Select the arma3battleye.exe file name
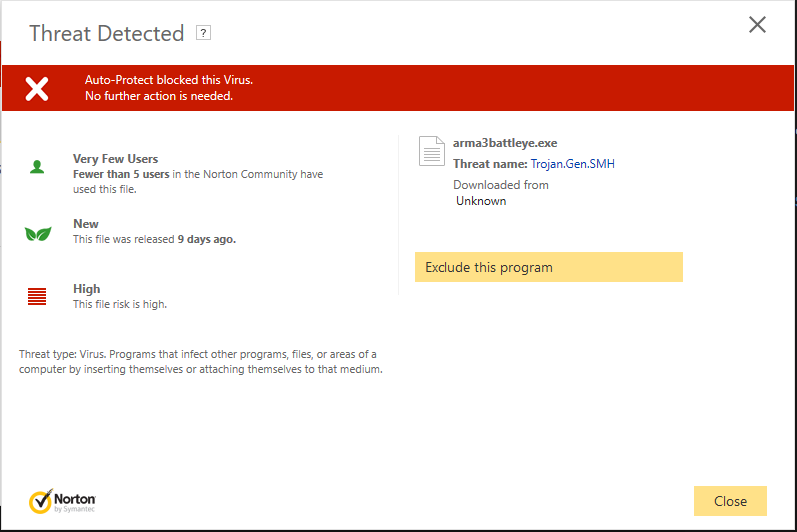Image resolution: width=797 pixels, height=532 pixels. [x=505, y=143]
